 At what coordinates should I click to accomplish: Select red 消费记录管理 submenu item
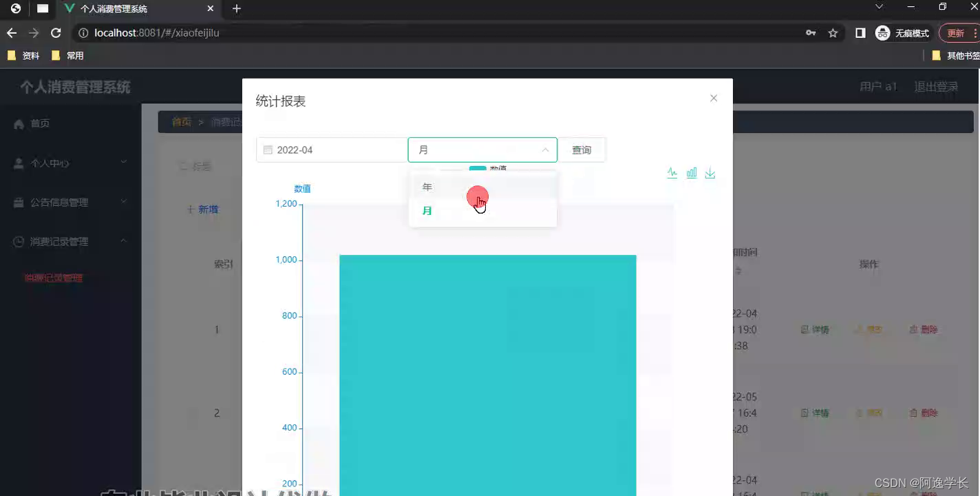pyautogui.click(x=54, y=278)
